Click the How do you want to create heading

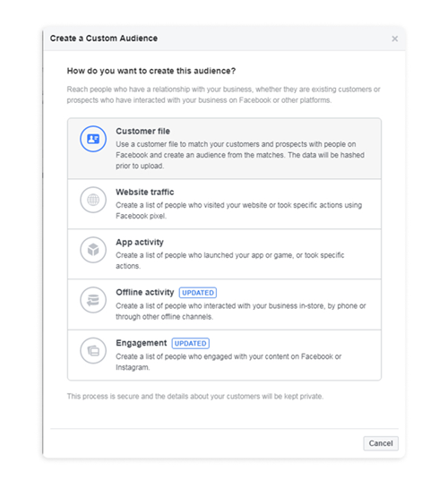click(x=151, y=71)
